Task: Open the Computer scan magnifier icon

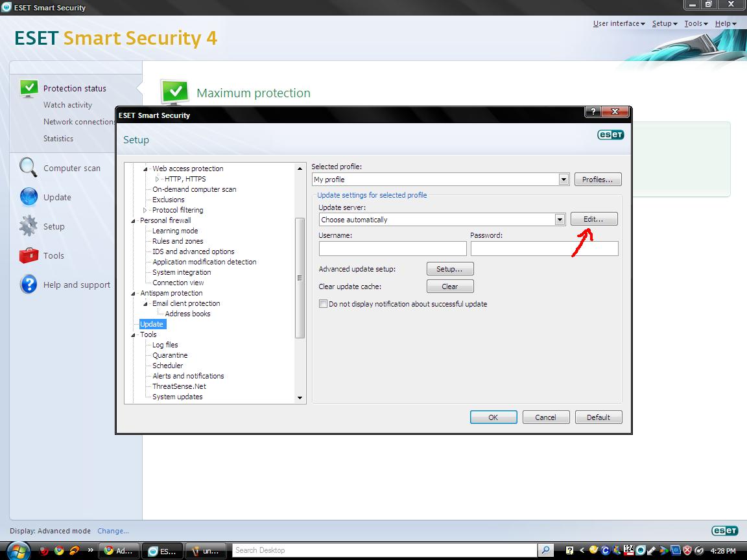Action: click(x=28, y=168)
